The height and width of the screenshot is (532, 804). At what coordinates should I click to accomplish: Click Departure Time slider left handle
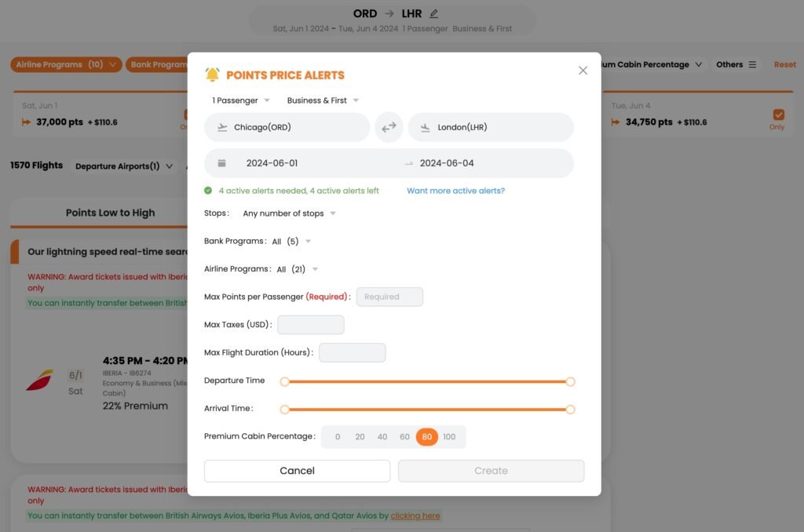point(284,381)
